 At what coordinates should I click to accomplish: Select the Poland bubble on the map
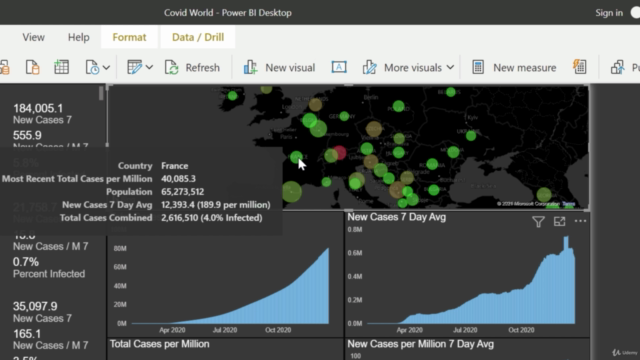coord(398,107)
